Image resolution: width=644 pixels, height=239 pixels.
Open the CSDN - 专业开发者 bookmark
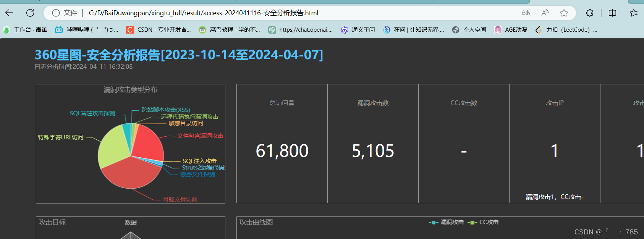(x=159, y=30)
